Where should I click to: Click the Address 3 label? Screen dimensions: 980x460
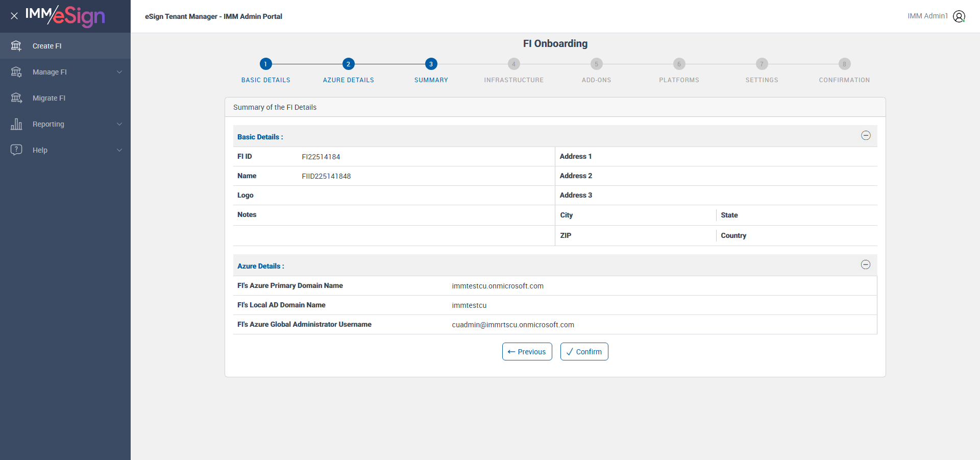coord(576,195)
